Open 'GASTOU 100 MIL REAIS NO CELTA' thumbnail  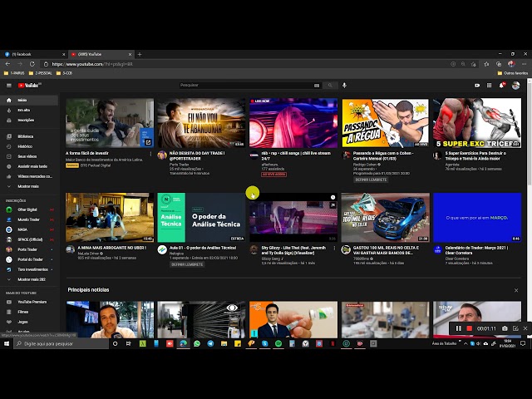pos(385,218)
